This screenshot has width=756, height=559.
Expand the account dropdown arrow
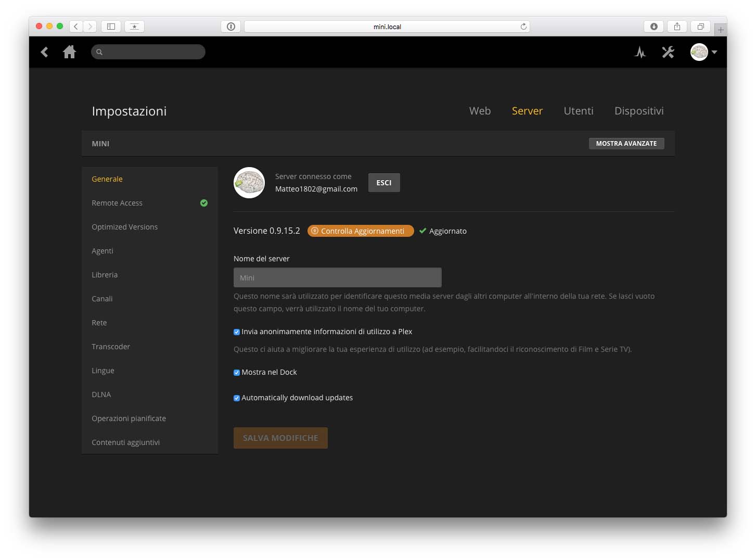[x=714, y=52]
